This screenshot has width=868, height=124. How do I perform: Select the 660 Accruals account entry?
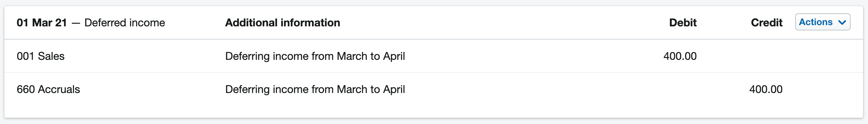pos(48,89)
